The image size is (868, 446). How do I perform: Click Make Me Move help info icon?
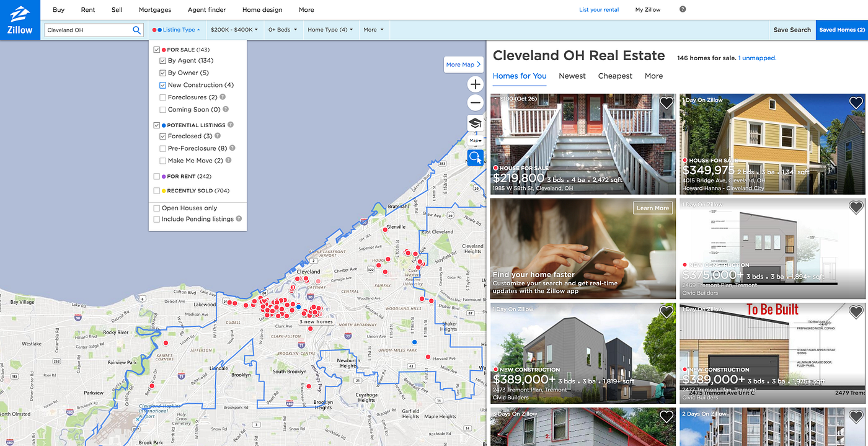click(228, 160)
